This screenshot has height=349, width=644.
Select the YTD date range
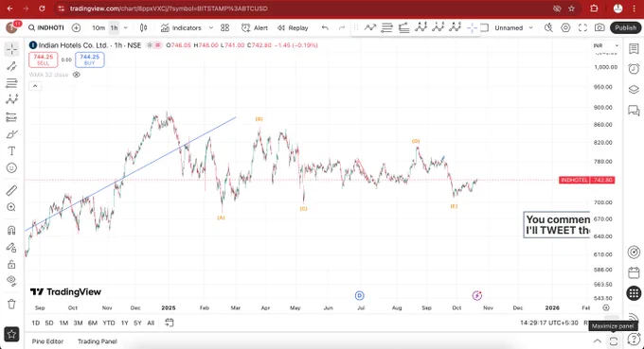[x=108, y=323]
